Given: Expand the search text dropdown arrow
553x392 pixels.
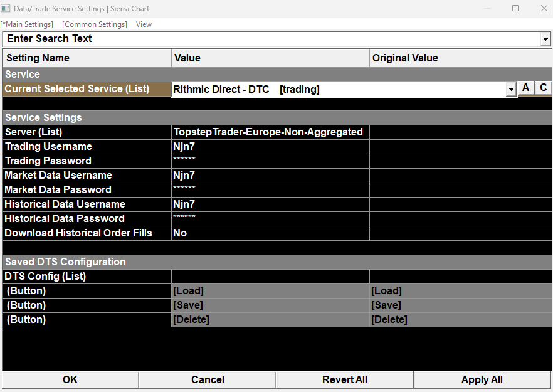Looking at the screenshot, I should tap(545, 39).
